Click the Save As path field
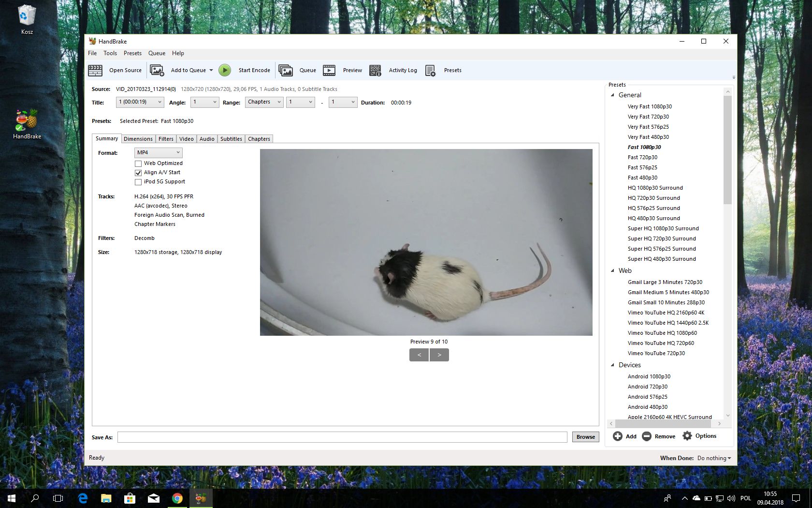This screenshot has height=508, width=812. 342,437
